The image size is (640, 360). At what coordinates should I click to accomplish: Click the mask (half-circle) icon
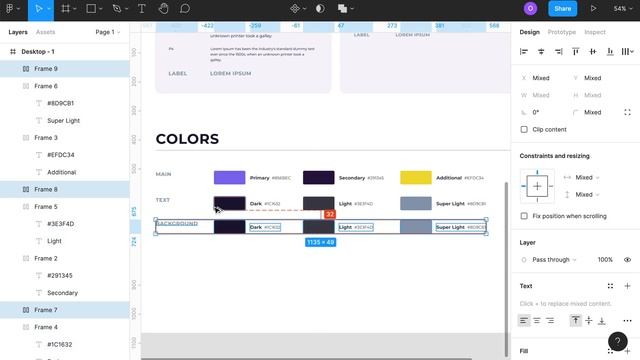320,9
